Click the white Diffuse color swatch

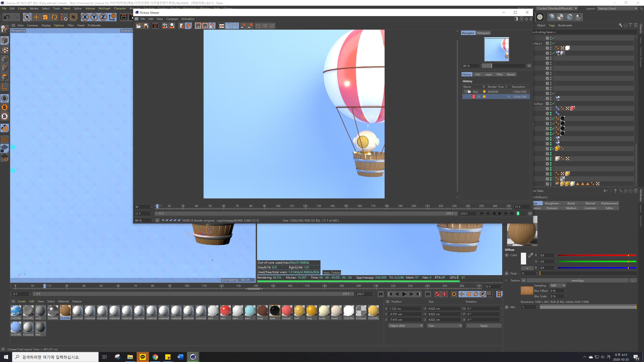[523, 259]
